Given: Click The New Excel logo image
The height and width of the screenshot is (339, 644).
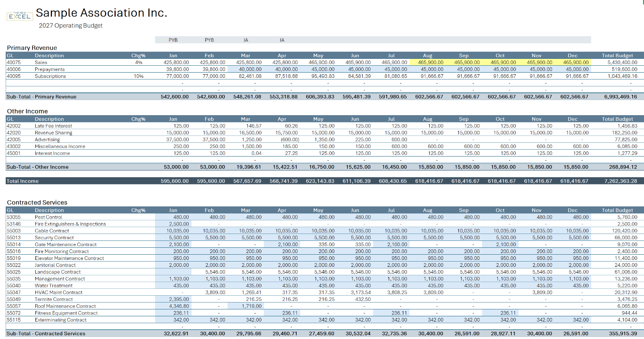Looking at the screenshot, I should pos(19,16).
